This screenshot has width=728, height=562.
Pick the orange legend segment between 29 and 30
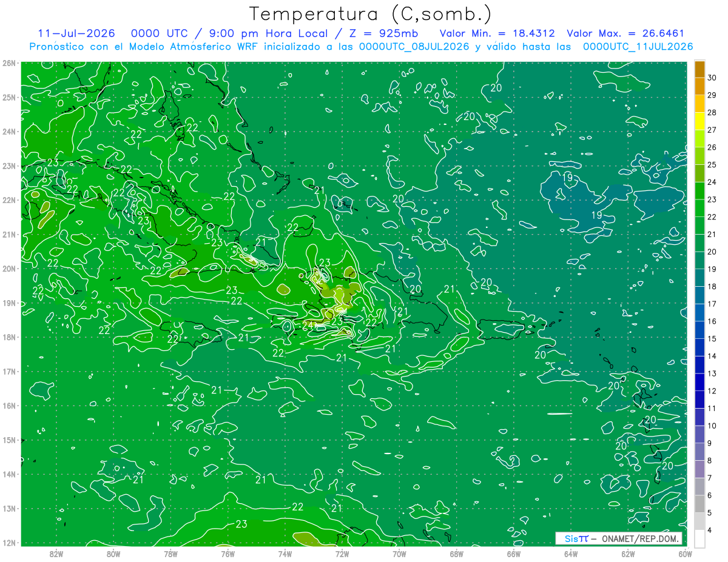point(699,87)
